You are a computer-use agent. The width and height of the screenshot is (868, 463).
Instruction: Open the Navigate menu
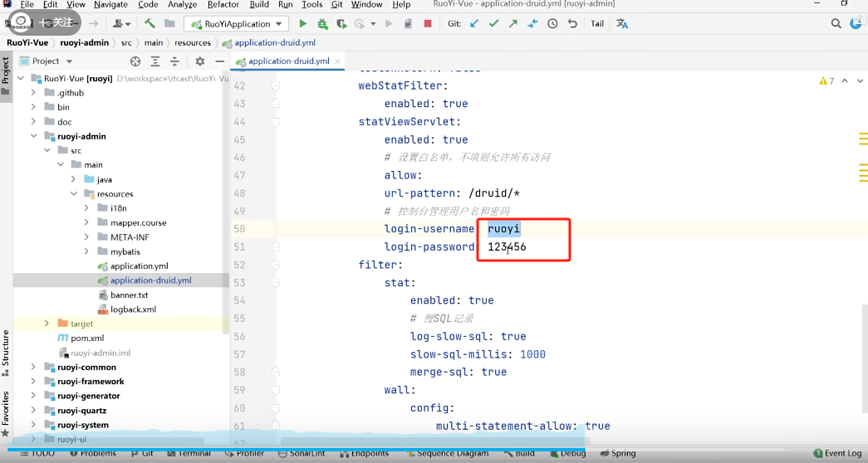point(110,4)
